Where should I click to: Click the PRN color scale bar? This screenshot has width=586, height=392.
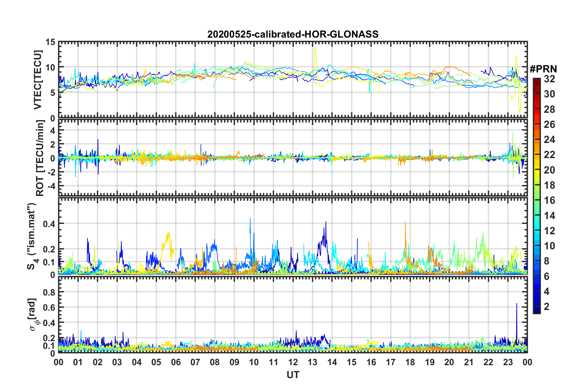click(x=536, y=196)
